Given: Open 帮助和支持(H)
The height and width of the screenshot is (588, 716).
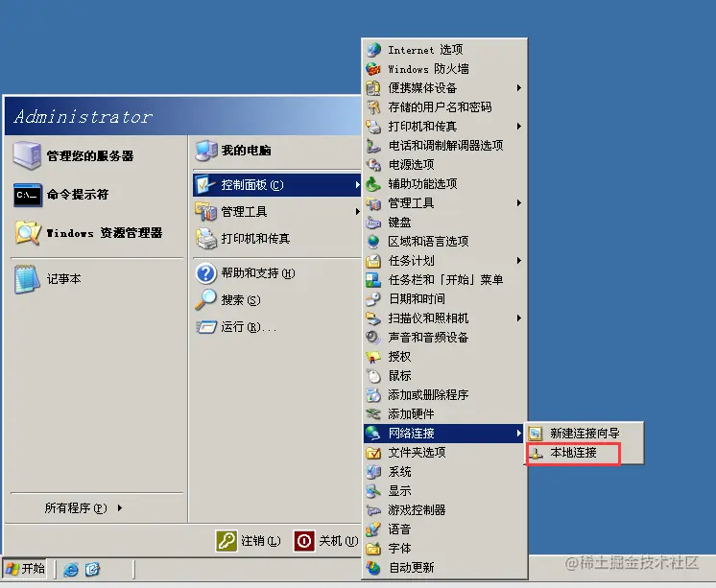Looking at the screenshot, I should click(x=276, y=273).
